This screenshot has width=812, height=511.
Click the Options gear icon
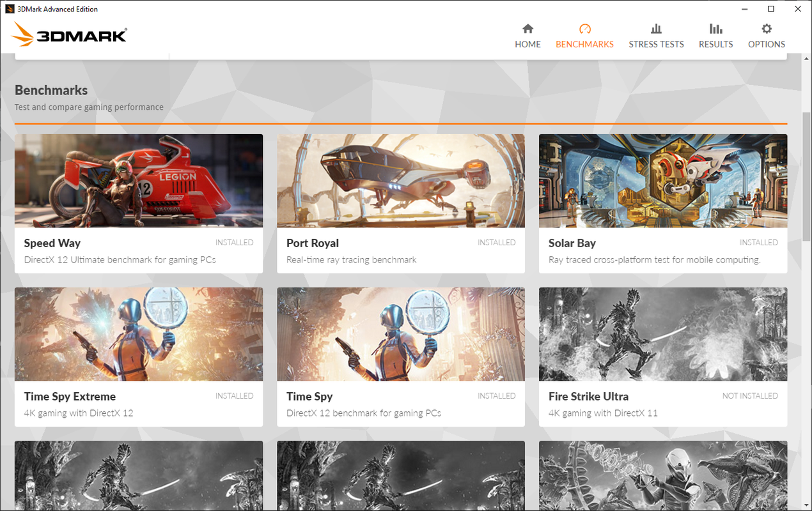point(767,29)
